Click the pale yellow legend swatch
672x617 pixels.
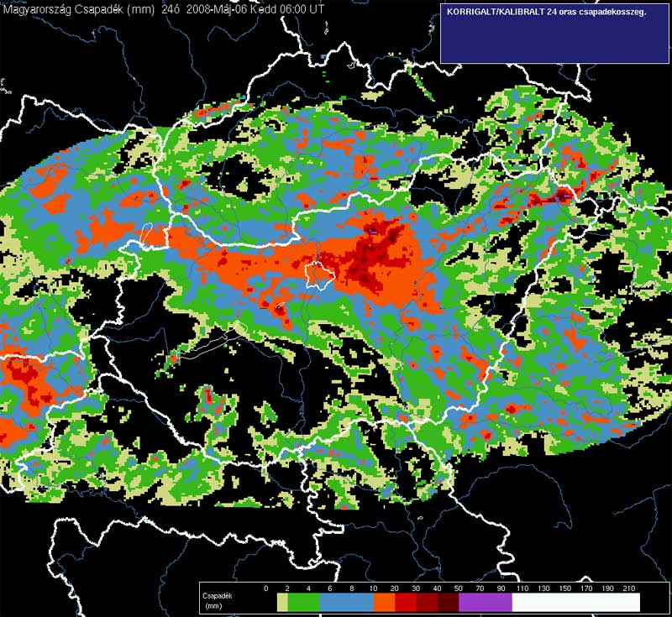[x=282, y=603]
